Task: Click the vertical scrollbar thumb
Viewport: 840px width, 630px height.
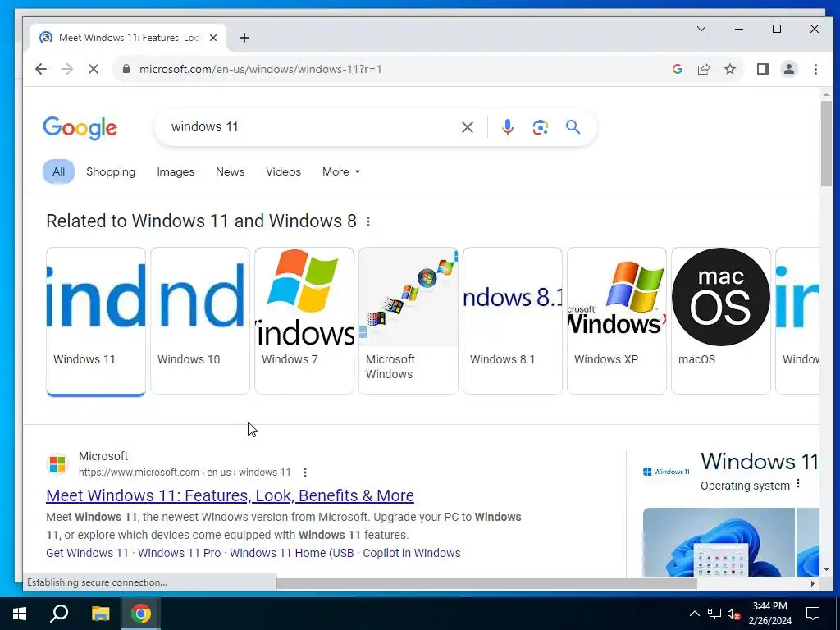Action: (825, 144)
